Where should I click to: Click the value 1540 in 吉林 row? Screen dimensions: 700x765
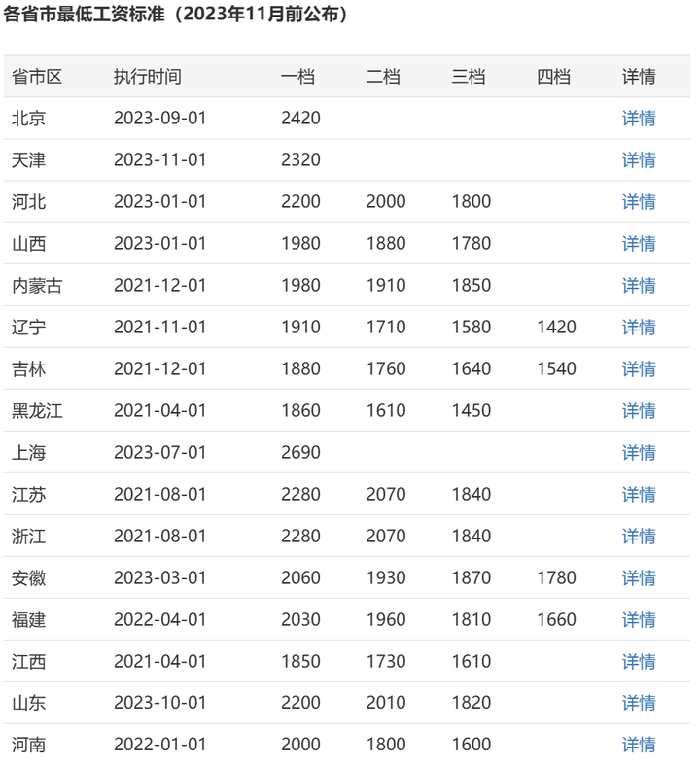coord(556,368)
